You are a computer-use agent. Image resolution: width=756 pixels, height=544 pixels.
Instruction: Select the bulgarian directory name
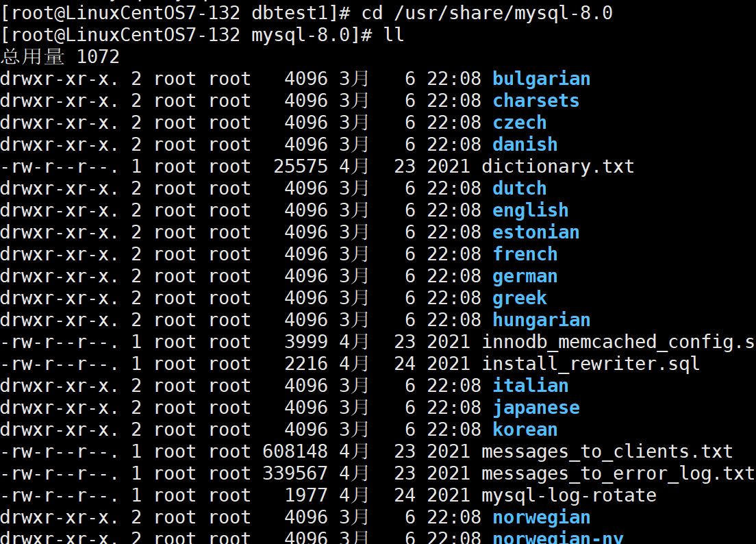click(541, 79)
